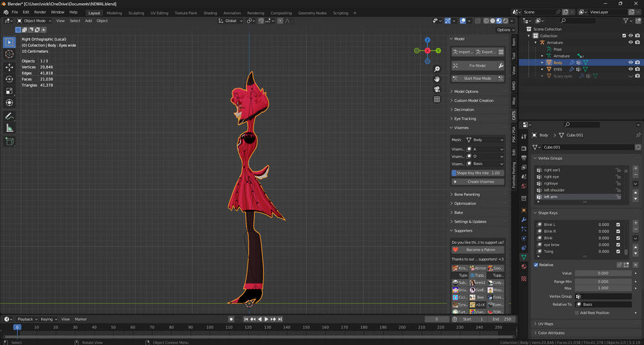The height and width of the screenshot is (345, 644).
Task: Click the Become a Patron button
Action: pyautogui.click(x=477, y=250)
